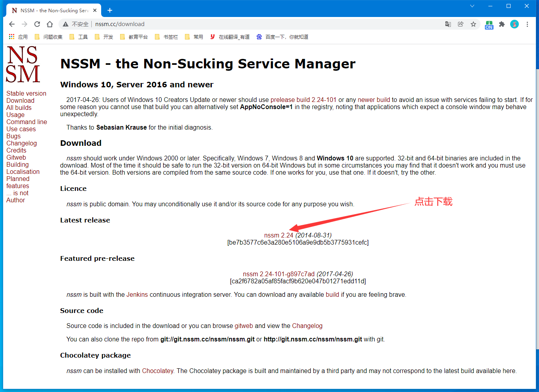Click the Chocolatey link in page text
This screenshot has height=392, width=539.
158,371
